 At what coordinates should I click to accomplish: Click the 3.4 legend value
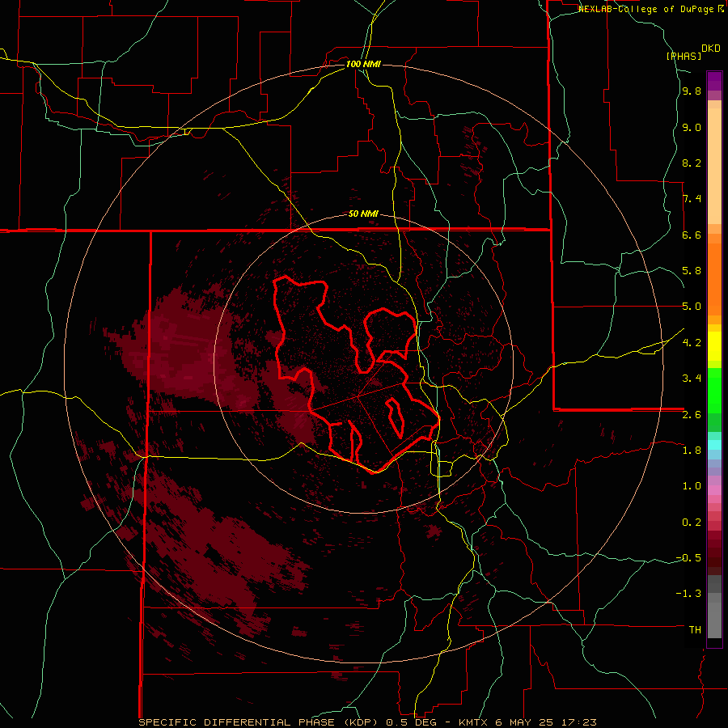pyautogui.click(x=692, y=379)
